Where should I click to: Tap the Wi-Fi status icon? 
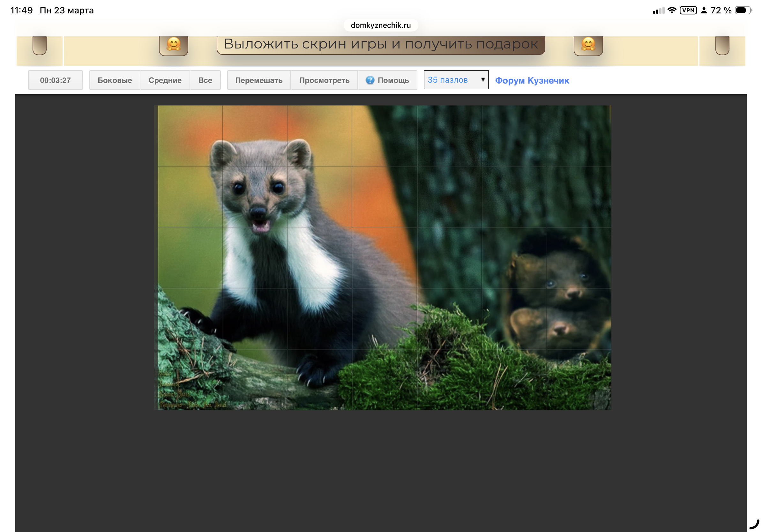tap(671, 10)
